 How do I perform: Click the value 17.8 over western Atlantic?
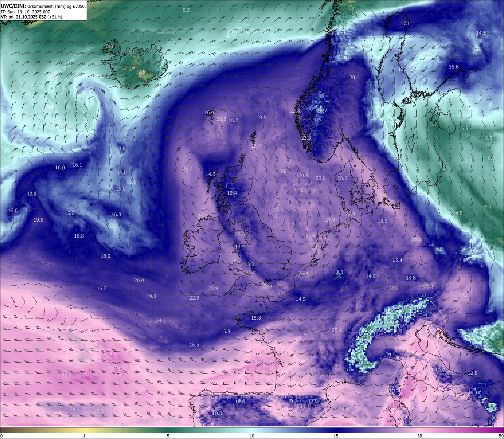31,194
